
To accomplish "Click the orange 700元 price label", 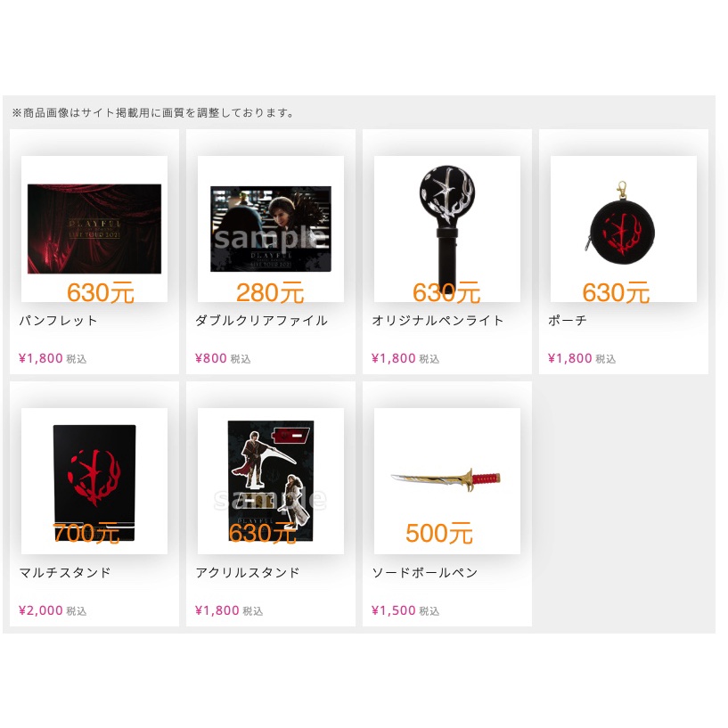I will pyautogui.click(x=86, y=533).
